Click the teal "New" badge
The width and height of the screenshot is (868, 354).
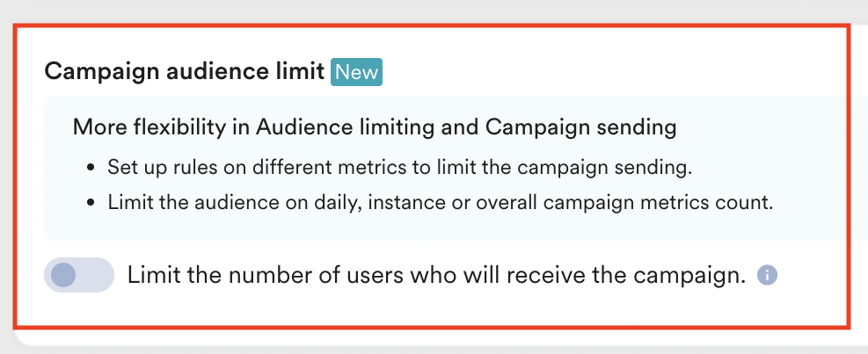(x=357, y=71)
